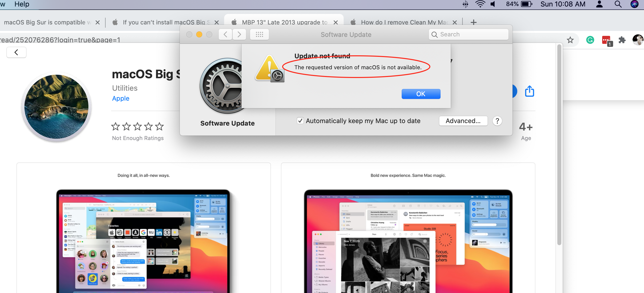Click the Apple developer link
The height and width of the screenshot is (293, 644).
click(121, 98)
